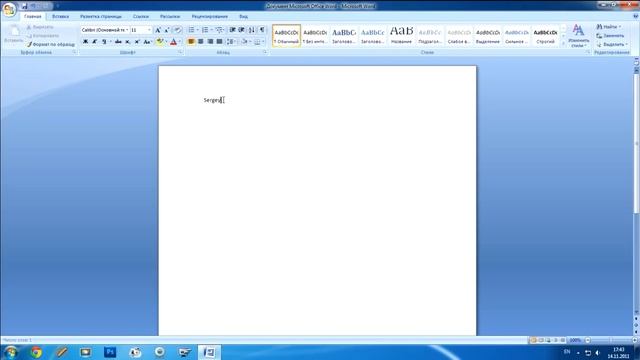Open the Windows Start menu
Image resolution: width=640 pixels, height=360 pixels.
(11, 352)
